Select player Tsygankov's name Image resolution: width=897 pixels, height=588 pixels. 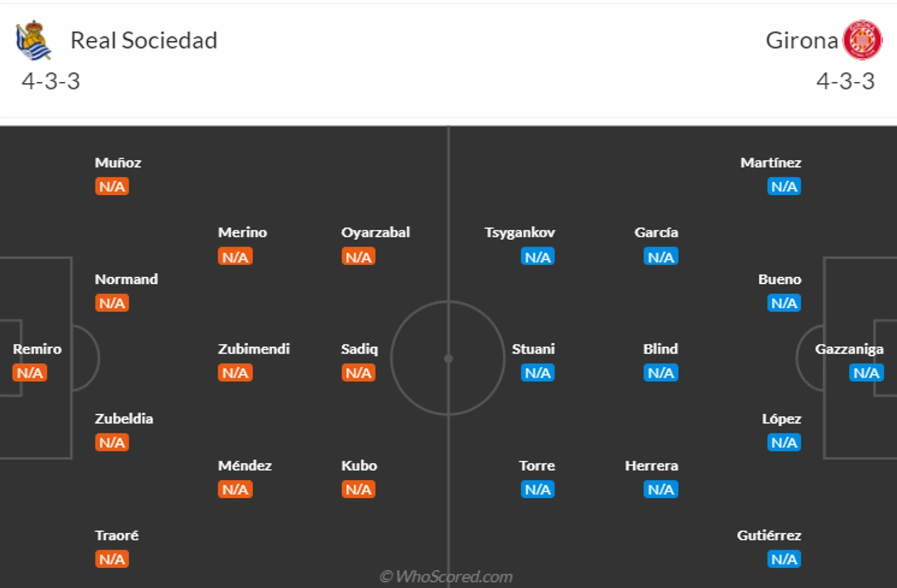(x=519, y=232)
